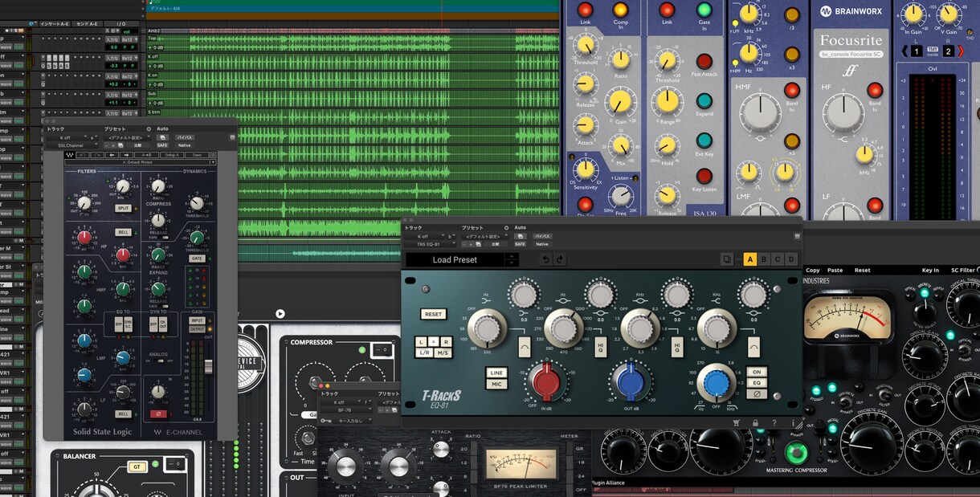
Task: Select MIC input on EQ-81
Action: 496,385
